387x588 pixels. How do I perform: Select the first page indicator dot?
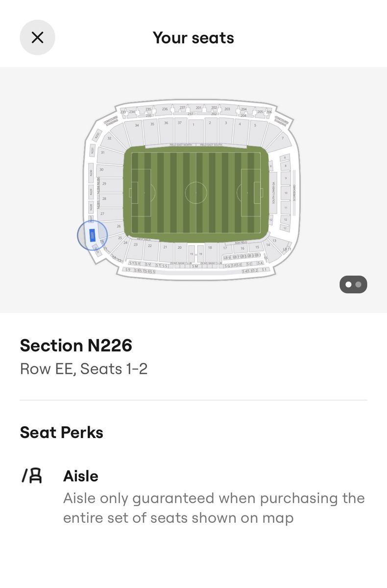pyautogui.click(x=348, y=284)
